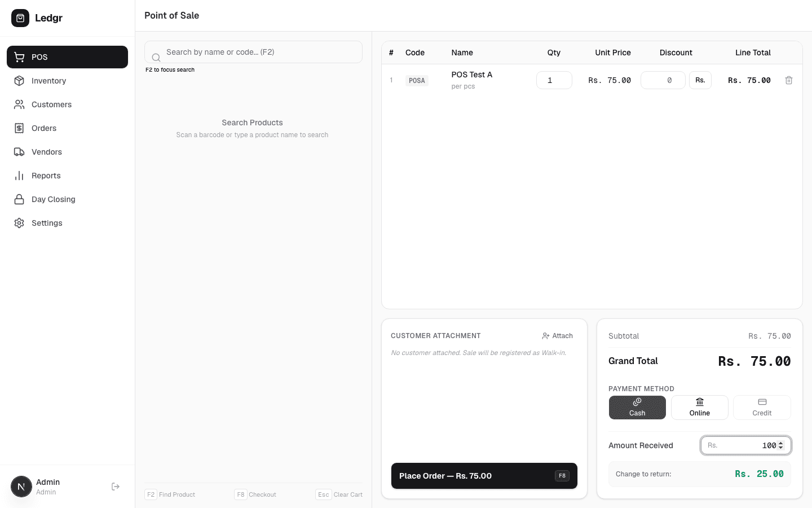Screen dimensions: 812x508
Task: Click the Attach customer button
Action: (x=557, y=336)
